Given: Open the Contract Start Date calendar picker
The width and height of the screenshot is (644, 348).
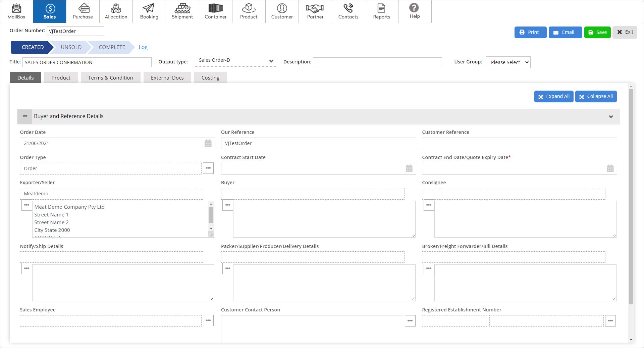Looking at the screenshot, I should click(409, 168).
